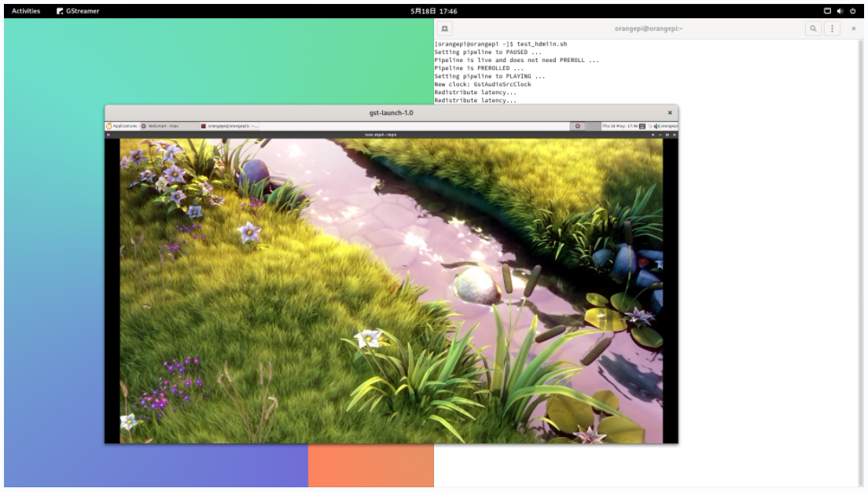Click the new tab icon in terminal header
This screenshot has width=868, height=492.
[x=444, y=29]
